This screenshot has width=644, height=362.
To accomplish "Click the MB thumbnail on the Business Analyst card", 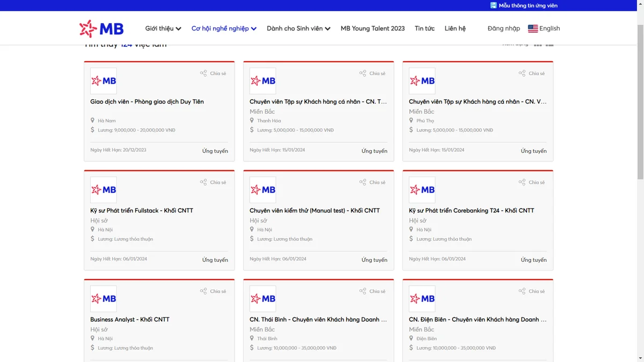I will pos(104,299).
